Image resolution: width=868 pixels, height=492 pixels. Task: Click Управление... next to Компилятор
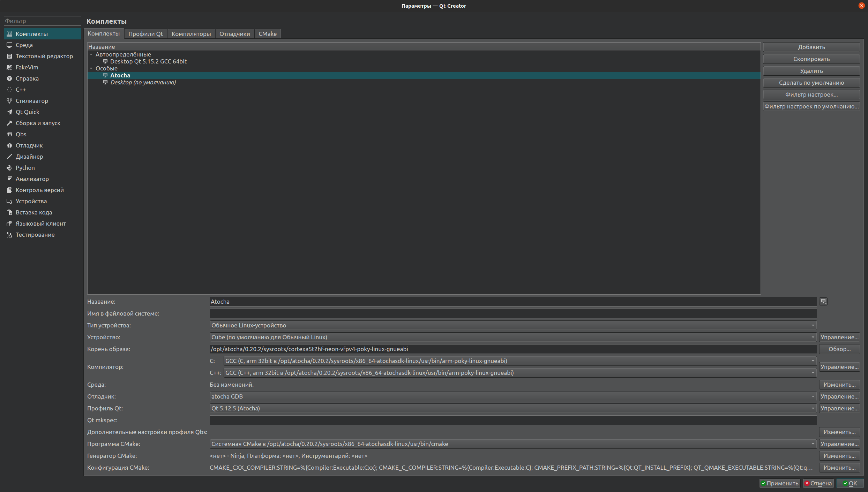pos(839,367)
